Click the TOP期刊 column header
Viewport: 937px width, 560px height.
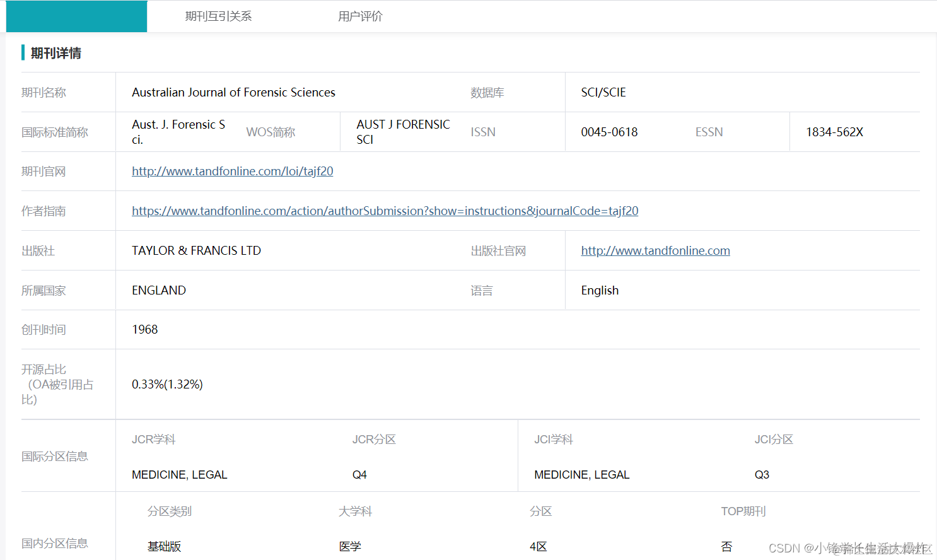click(743, 511)
